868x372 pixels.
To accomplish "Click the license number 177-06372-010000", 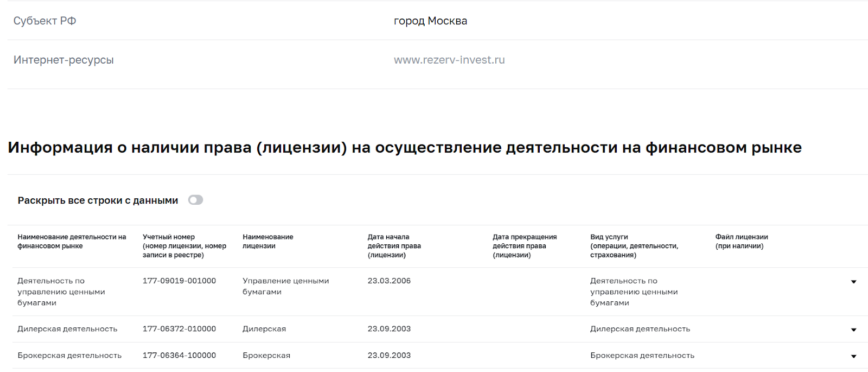I will pyautogui.click(x=179, y=329).
